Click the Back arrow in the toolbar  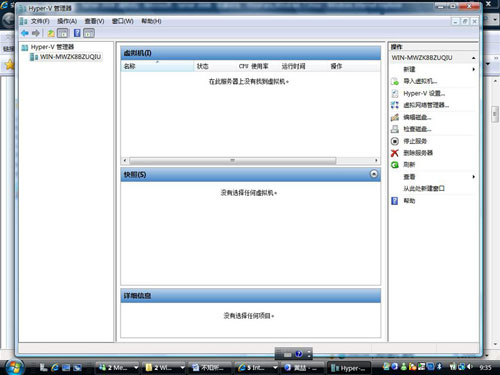(x=25, y=33)
